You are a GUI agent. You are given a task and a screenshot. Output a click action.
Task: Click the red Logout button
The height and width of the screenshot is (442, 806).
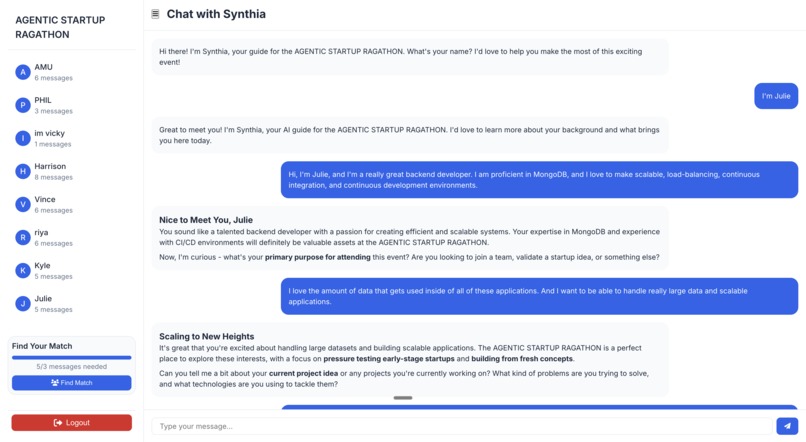tap(71, 422)
